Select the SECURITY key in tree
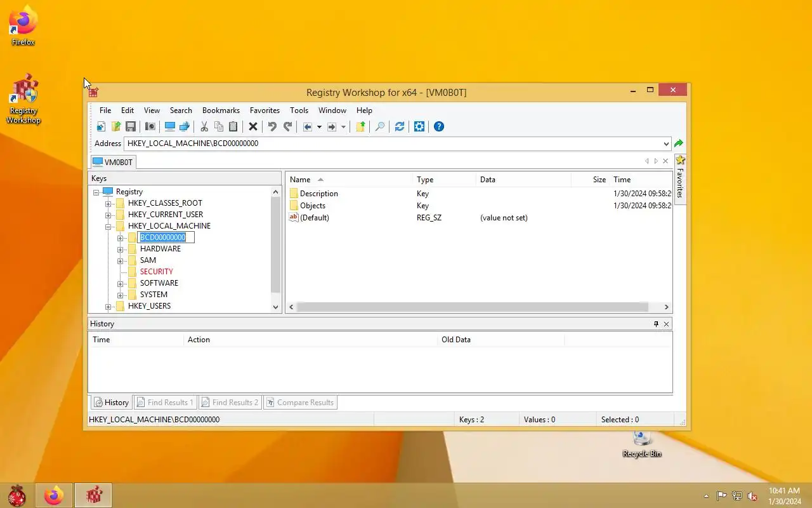The width and height of the screenshot is (812, 508). tap(156, 272)
